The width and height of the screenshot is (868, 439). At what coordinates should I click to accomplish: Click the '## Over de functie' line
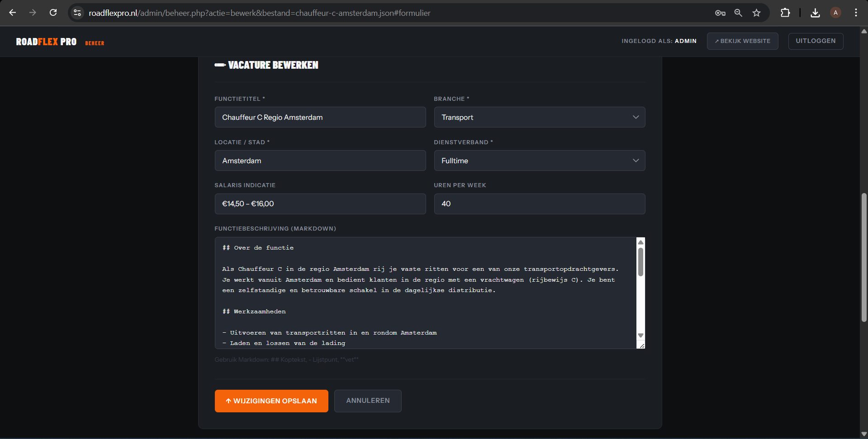coord(258,248)
